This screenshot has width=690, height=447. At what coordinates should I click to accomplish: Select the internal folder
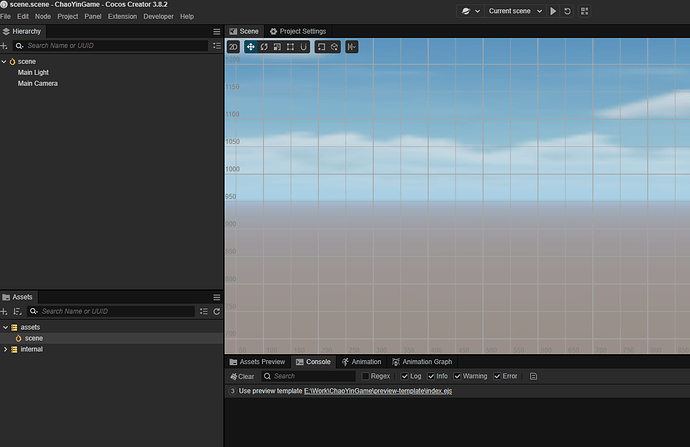[32, 349]
